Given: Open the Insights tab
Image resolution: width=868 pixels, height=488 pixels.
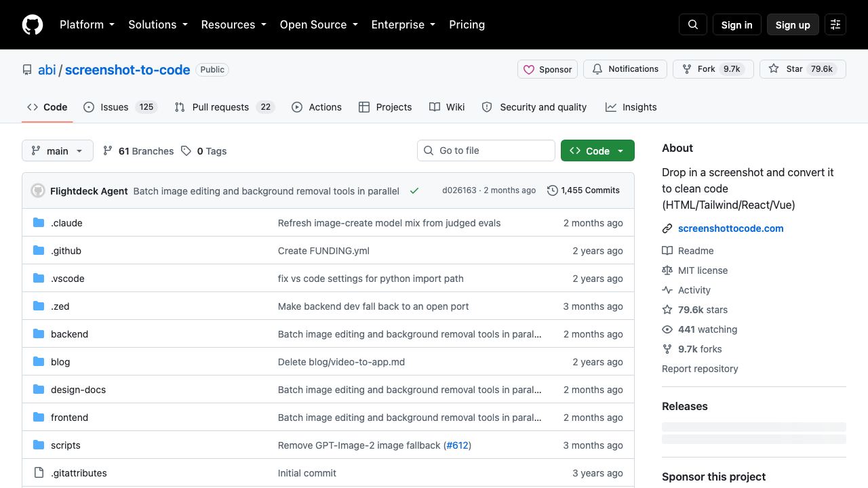Looking at the screenshot, I should click(x=631, y=107).
